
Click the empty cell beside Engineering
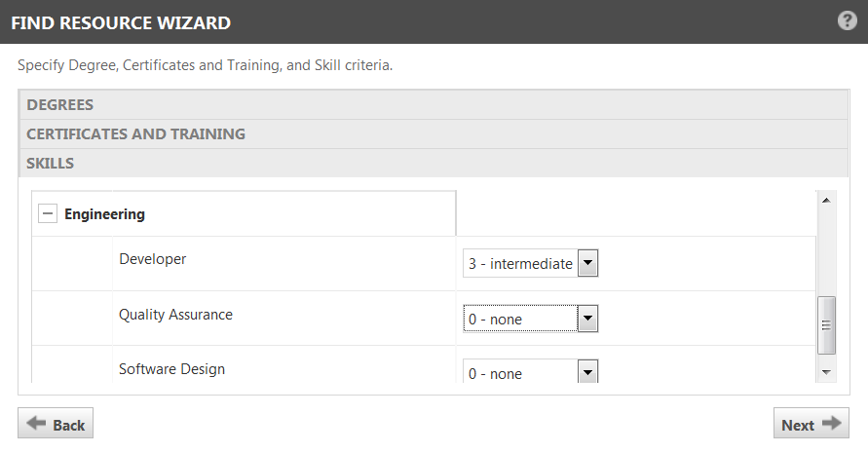(x=633, y=213)
